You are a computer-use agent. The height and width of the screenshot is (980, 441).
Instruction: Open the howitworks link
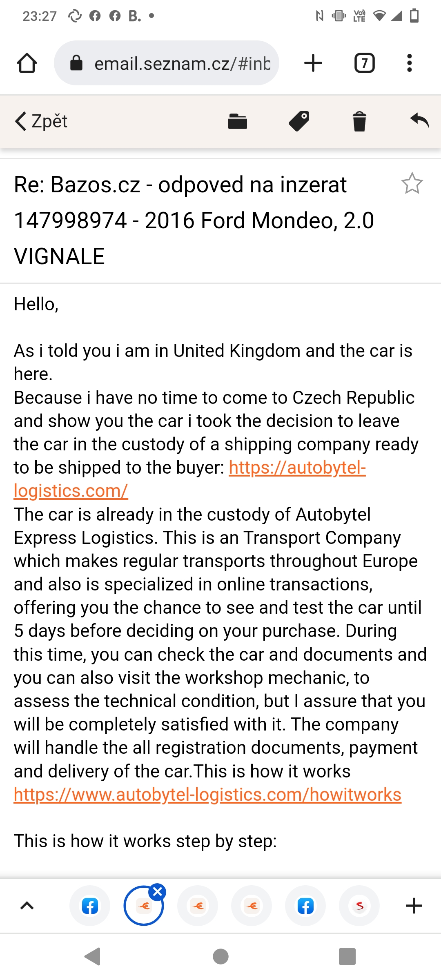(x=207, y=795)
